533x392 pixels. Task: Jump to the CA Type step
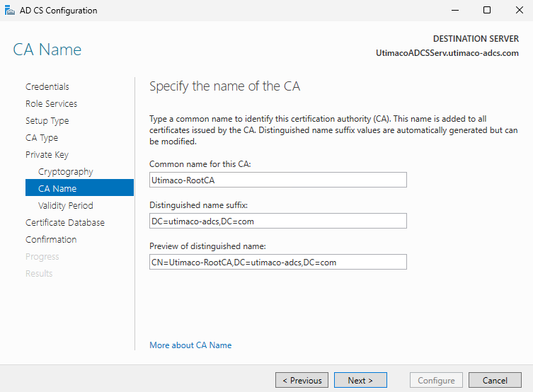click(42, 138)
